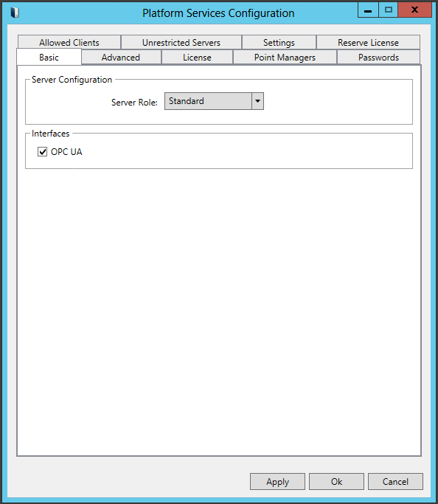Open the Unrestricted Servers tab
This screenshot has height=504, width=438.
coord(181,42)
